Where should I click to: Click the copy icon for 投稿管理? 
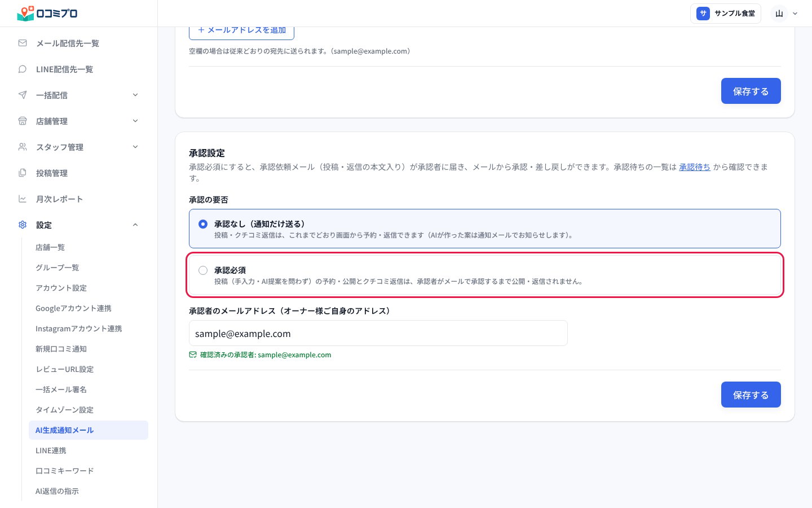pos(23,173)
